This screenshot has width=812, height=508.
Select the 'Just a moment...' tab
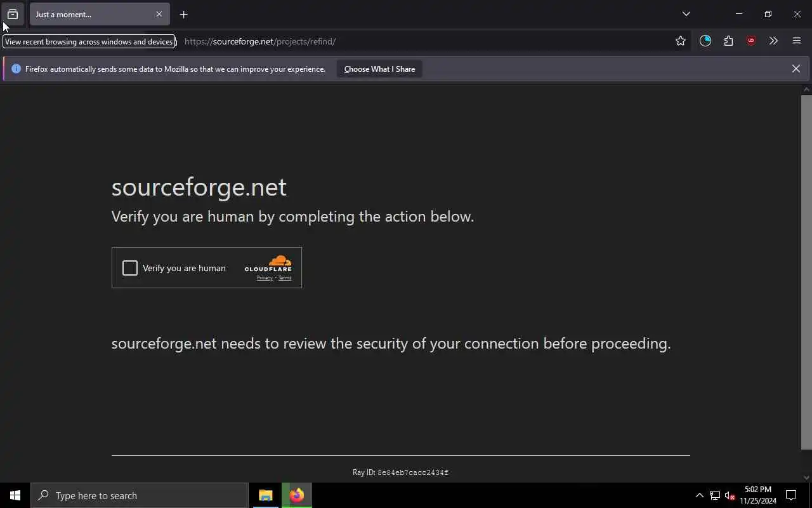tap(100, 14)
